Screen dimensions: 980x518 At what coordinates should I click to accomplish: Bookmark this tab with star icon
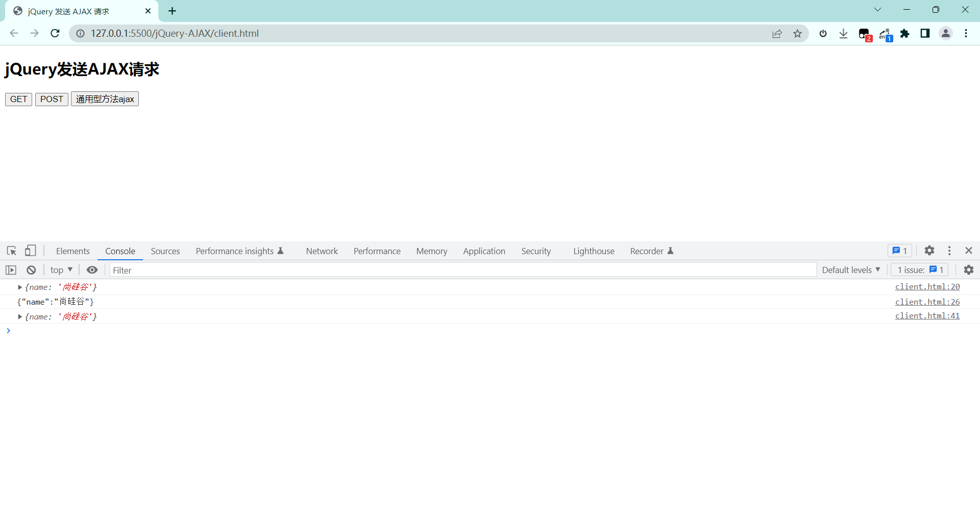coord(797,34)
